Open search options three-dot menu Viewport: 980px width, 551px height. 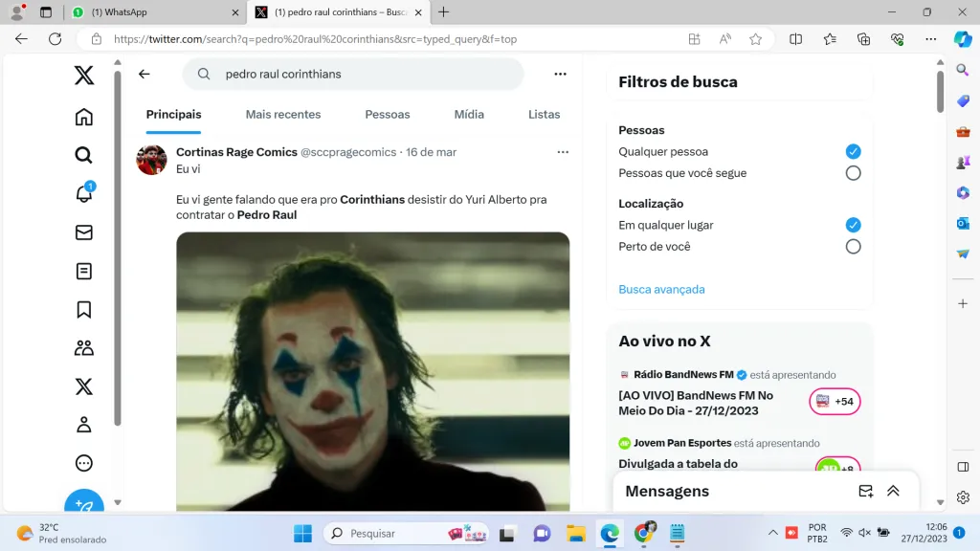coord(561,74)
